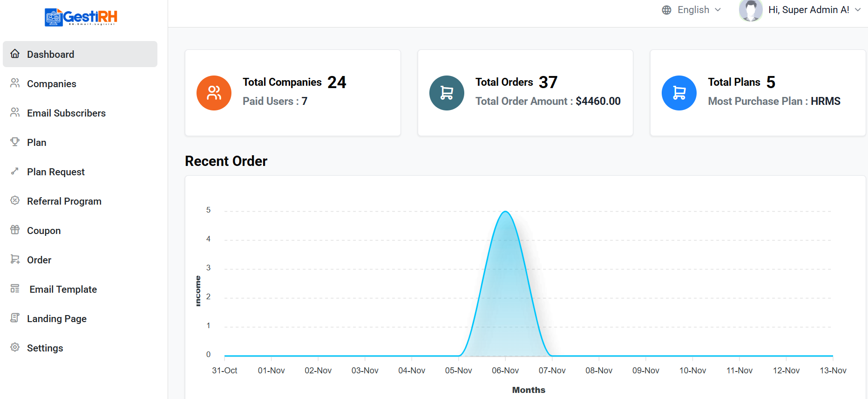868x399 pixels.
Task: Click the Plan trophy icon
Action: (15, 142)
